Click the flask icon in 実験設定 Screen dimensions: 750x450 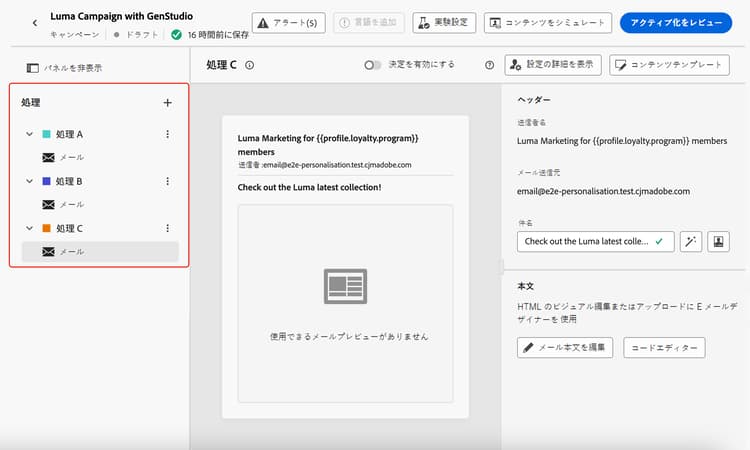[x=424, y=22]
